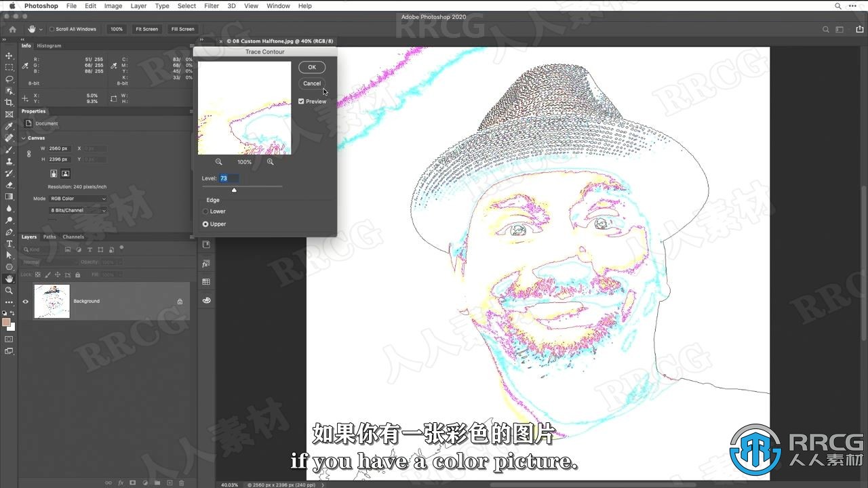Switch to the Channels tab

[x=73, y=237]
